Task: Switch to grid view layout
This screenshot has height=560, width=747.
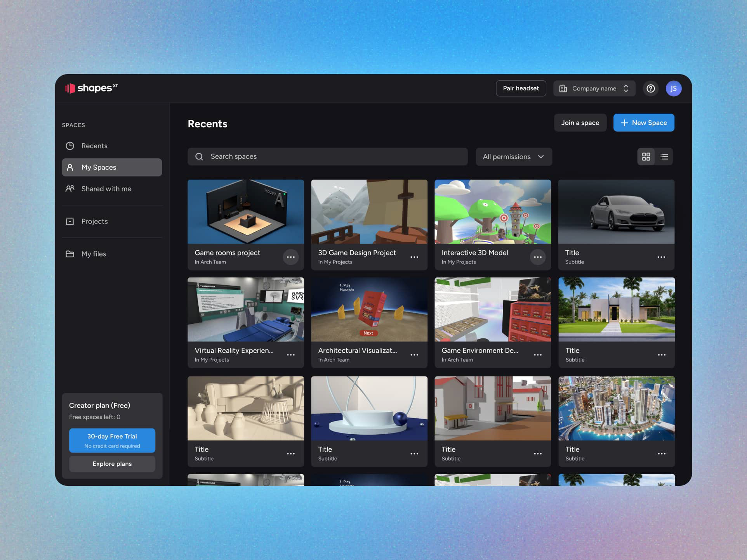Action: [x=646, y=157]
